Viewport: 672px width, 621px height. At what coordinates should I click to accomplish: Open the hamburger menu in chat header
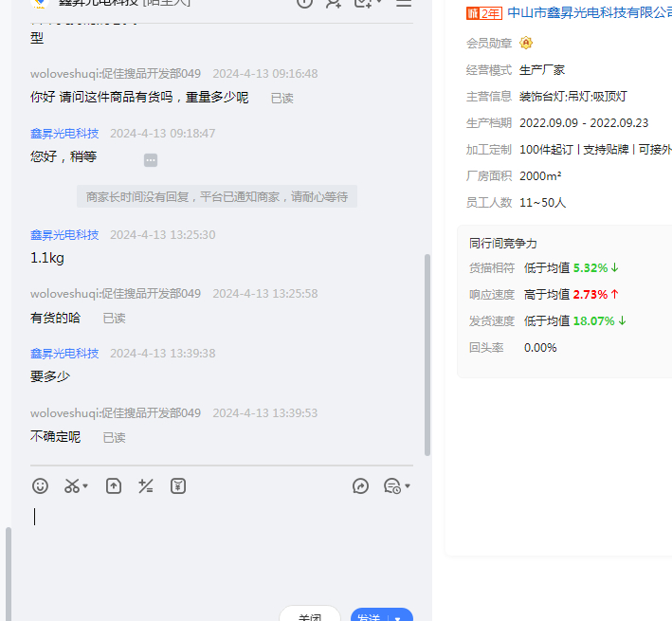coord(404,3)
